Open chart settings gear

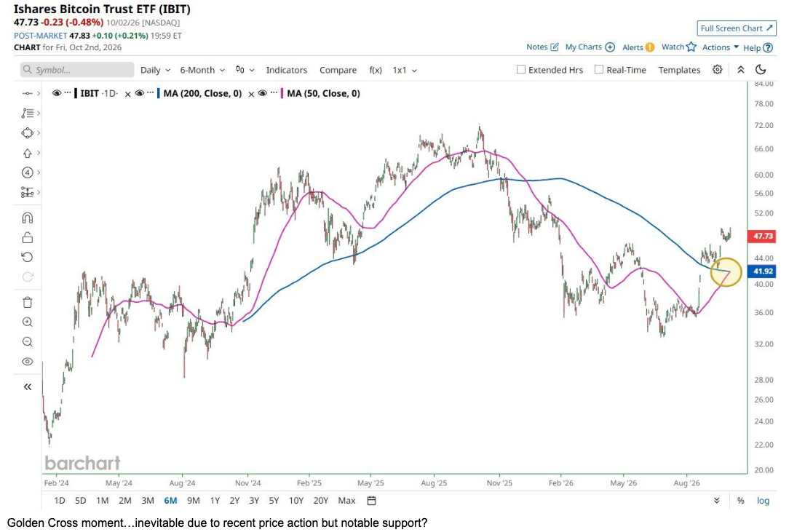(717, 69)
